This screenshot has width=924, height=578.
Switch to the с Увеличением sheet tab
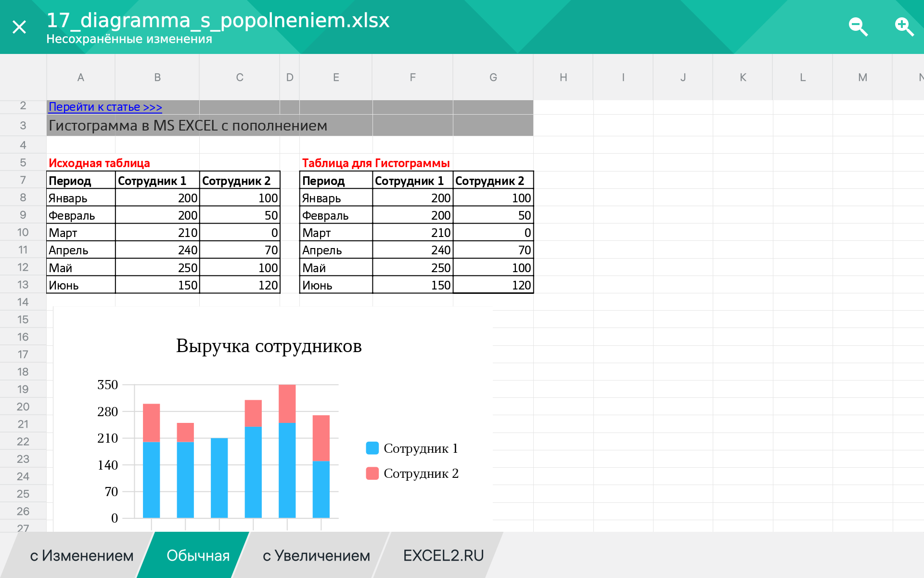[315, 555]
